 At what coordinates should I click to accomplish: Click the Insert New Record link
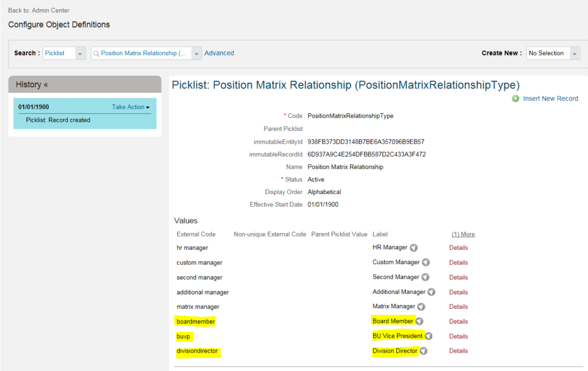click(x=551, y=98)
